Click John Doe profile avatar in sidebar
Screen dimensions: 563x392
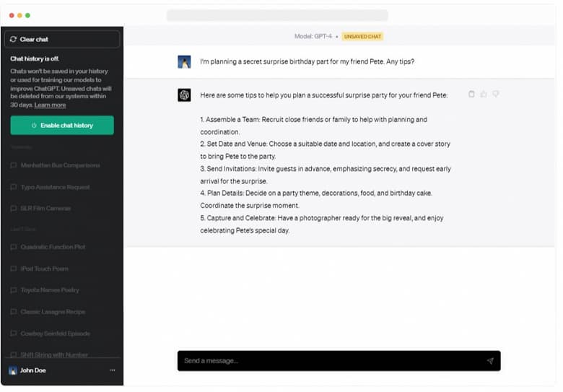[13, 370]
